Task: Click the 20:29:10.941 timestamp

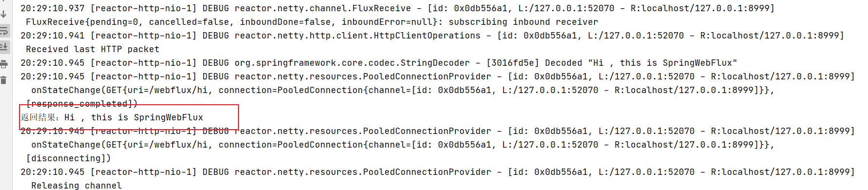Action: (53, 36)
